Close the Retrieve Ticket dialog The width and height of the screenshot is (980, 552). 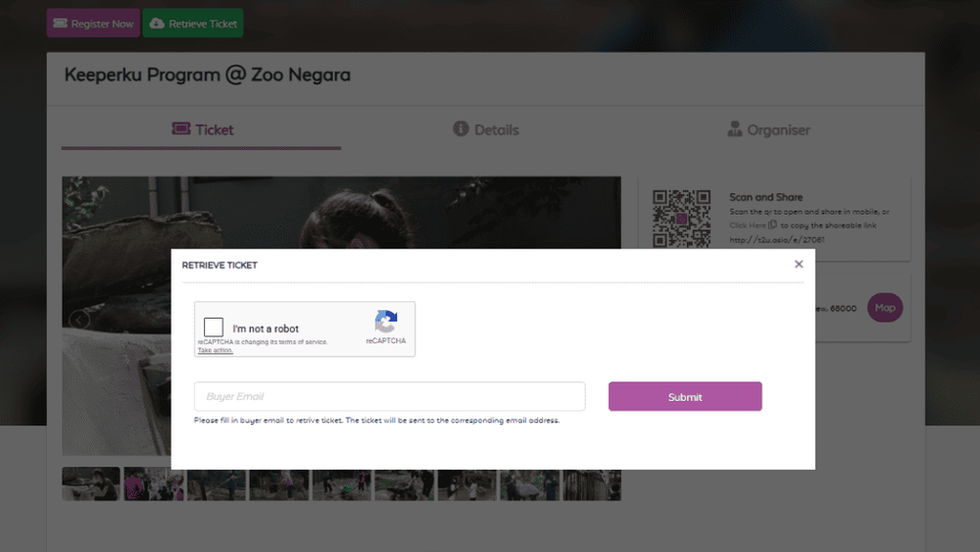pos(799,265)
